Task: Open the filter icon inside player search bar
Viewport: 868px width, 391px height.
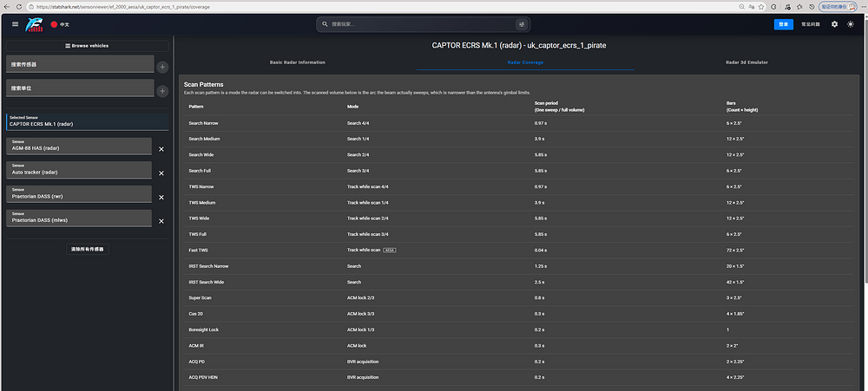Action: [521, 24]
